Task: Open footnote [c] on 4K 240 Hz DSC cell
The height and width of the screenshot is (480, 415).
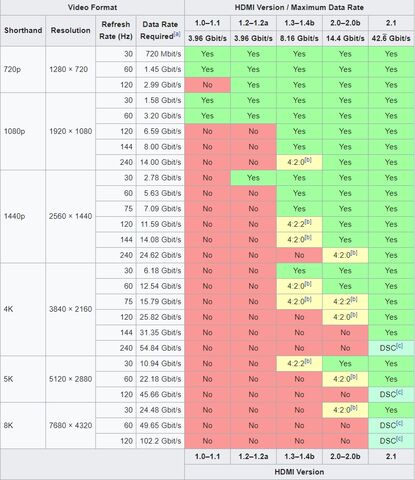Action: [399, 346]
